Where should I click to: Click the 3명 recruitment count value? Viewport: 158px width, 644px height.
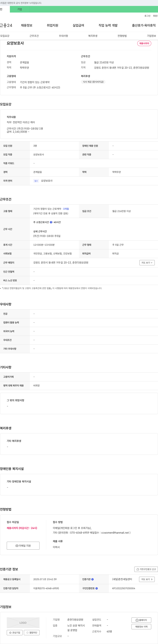pyautogui.click(x=35, y=146)
